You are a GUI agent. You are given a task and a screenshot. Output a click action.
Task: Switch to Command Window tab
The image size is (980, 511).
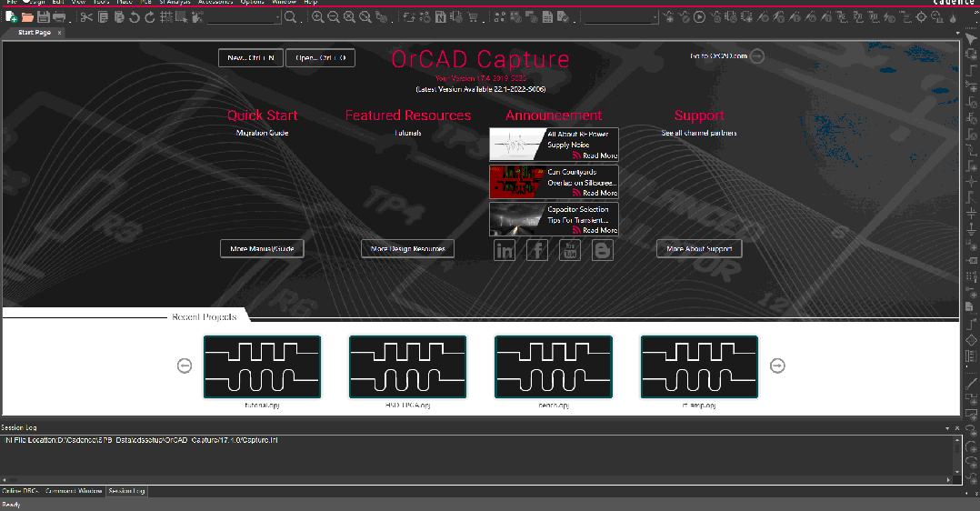point(74,491)
